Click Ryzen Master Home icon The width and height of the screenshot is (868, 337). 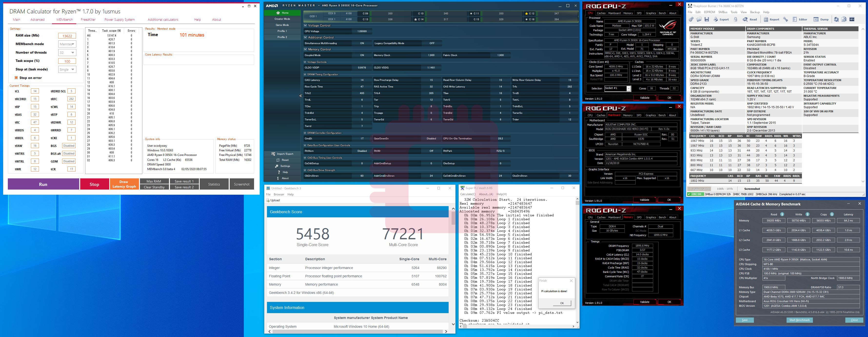coord(278,13)
